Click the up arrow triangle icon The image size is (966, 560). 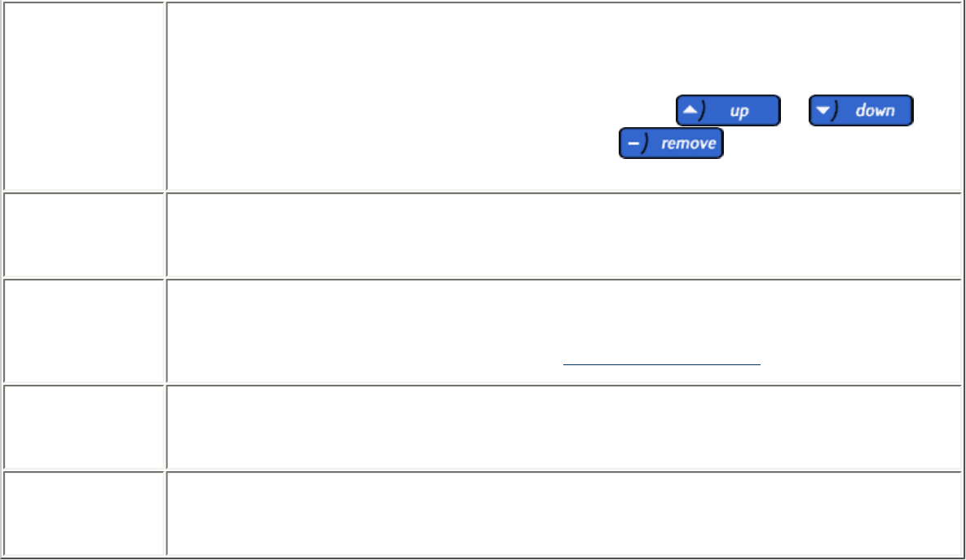(x=690, y=111)
